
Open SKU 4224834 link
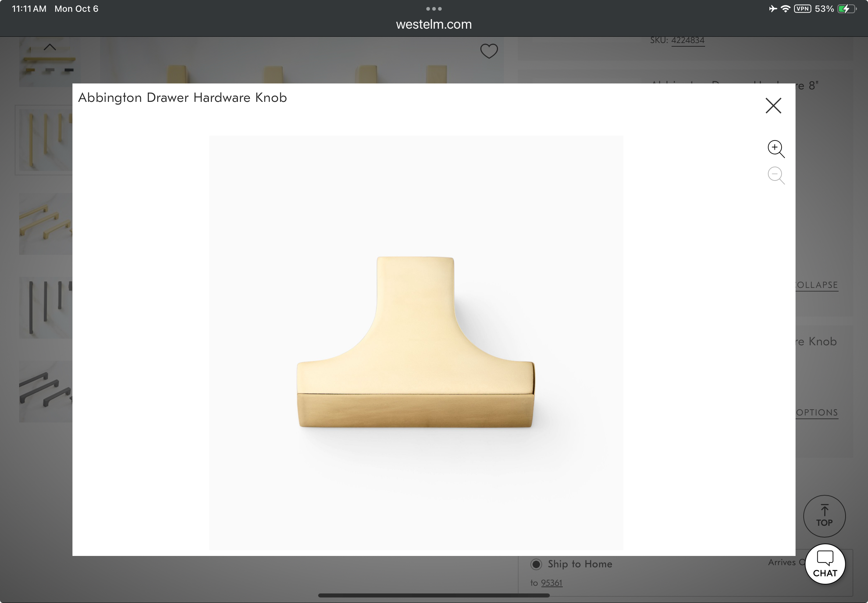click(x=687, y=40)
